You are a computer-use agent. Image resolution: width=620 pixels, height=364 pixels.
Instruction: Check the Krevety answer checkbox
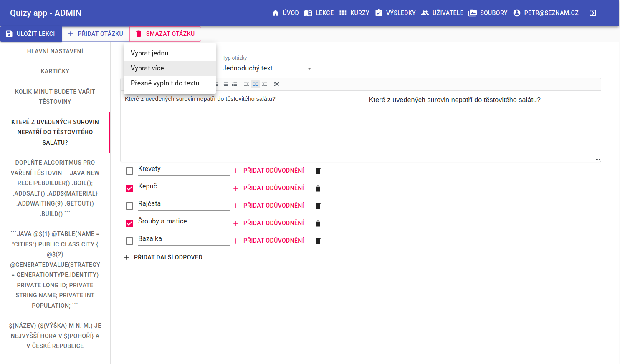pos(129,171)
